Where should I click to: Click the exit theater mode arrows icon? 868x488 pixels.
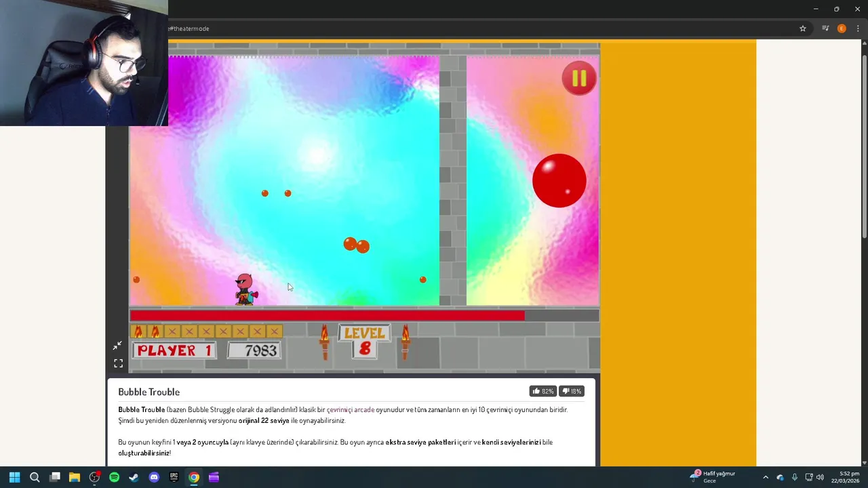pos(118,346)
